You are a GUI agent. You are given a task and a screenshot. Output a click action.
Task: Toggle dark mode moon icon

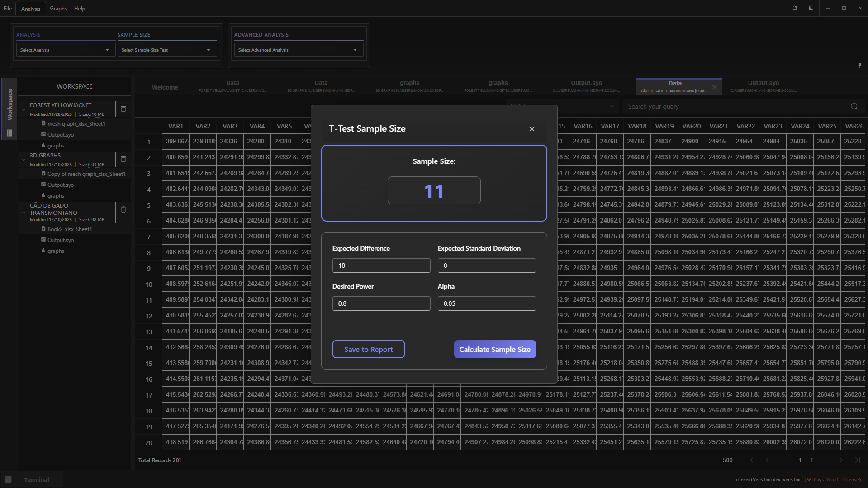point(811,8)
